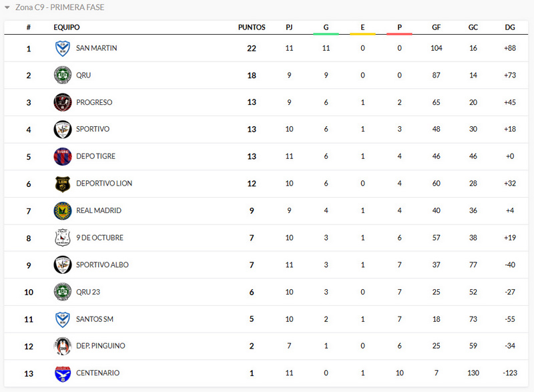Collapse the Zona C9 - PRIMERA FASE section

coord(7,8)
